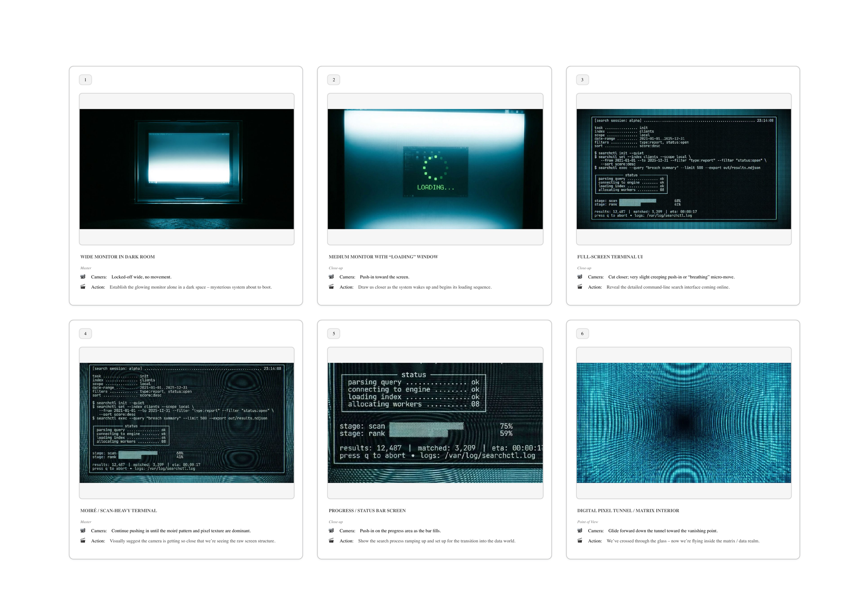The height and width of the screenshot is (614, 868).
Task: Click title "WIDE MONITOR IN DARK ROOM"
Action: click(118, 257)
